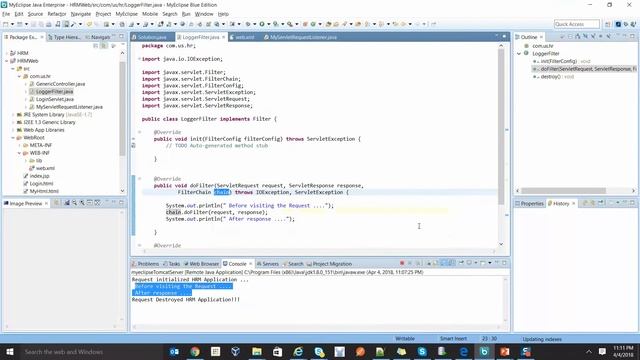Click the New file toolbar icon
The width and height of the screenshot is (640, 360).
point(6,24)
